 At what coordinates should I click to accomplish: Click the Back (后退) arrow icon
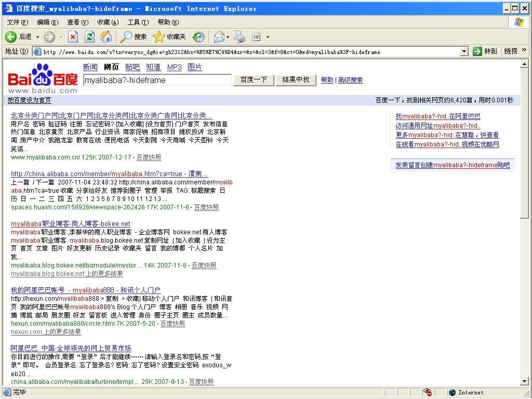pyautogui.click(x=11, y=37)
